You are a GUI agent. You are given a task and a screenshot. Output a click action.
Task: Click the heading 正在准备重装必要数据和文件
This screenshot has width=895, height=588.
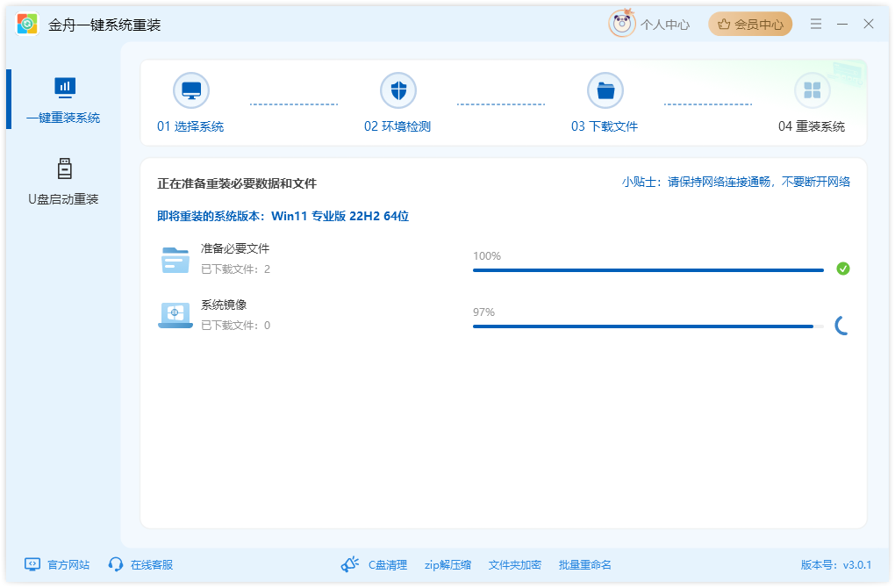[x=237, y=183]
